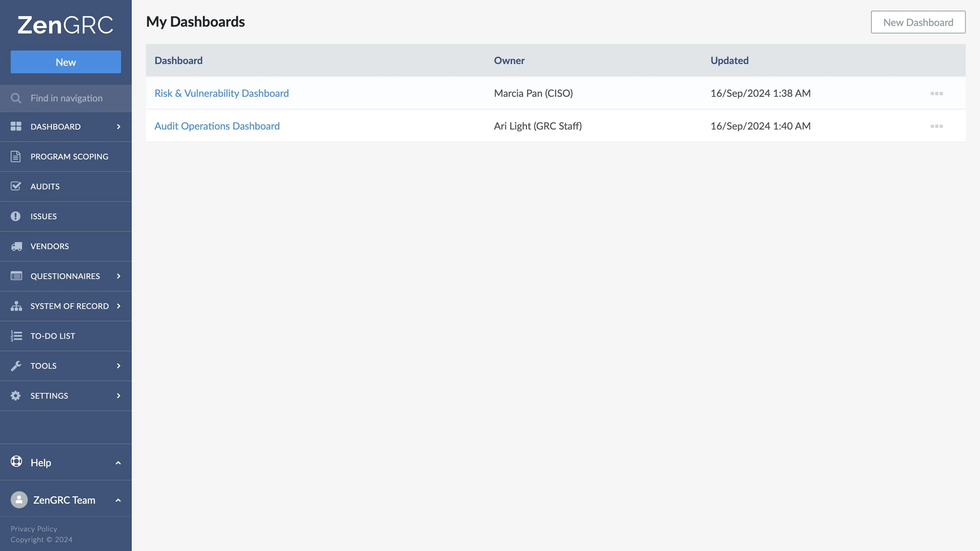This screenshot has width=980, height=551.
Task: Expand the TOOLS chevron
Action: click(x=119, y=366)
